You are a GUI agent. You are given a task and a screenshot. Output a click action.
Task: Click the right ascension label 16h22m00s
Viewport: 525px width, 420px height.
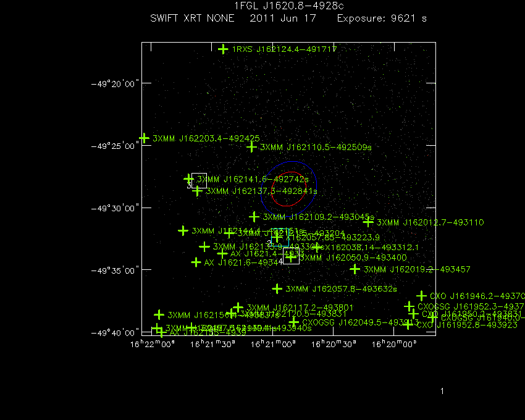click(153, 344)
